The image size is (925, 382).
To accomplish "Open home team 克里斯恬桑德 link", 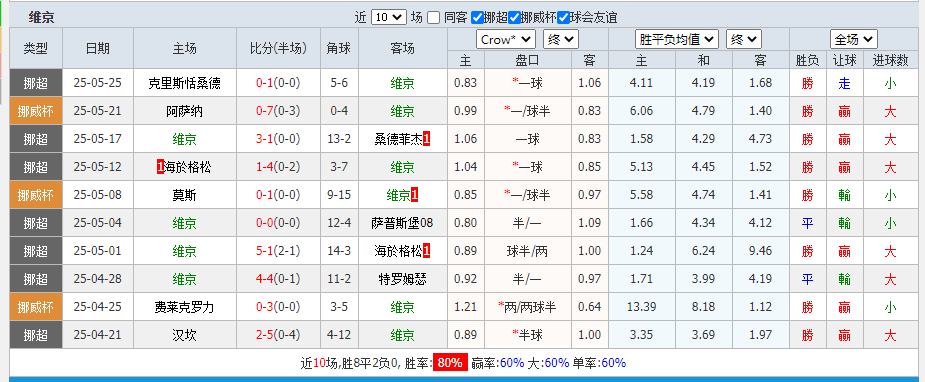I will (x=185, y=83).
